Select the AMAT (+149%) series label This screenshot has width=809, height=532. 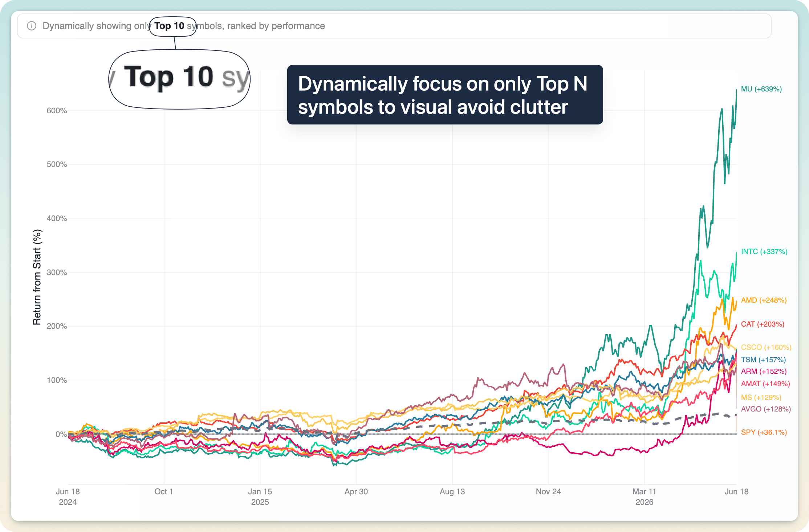coord(765,384)
